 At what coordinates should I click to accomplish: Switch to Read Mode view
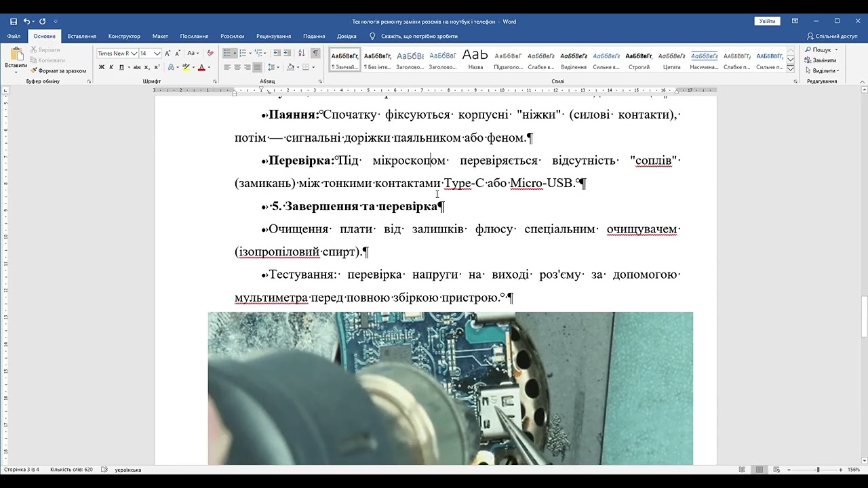743,469
